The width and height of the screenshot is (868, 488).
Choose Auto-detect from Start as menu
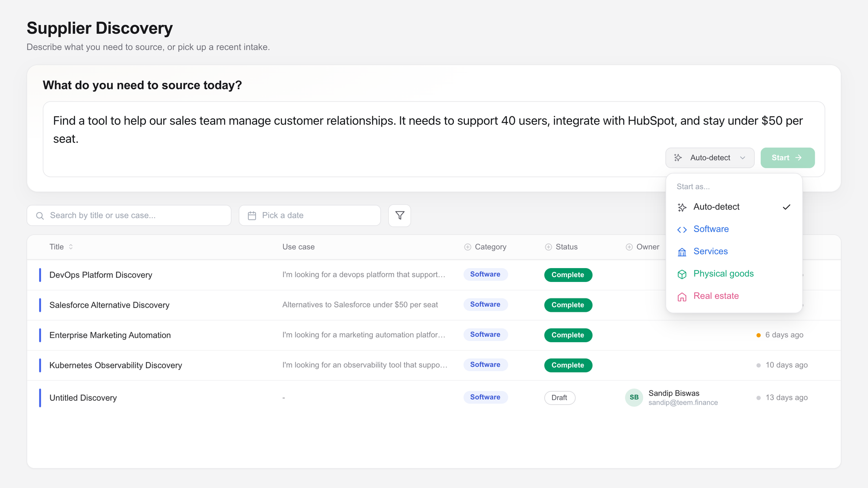click(x=734, y=207)
